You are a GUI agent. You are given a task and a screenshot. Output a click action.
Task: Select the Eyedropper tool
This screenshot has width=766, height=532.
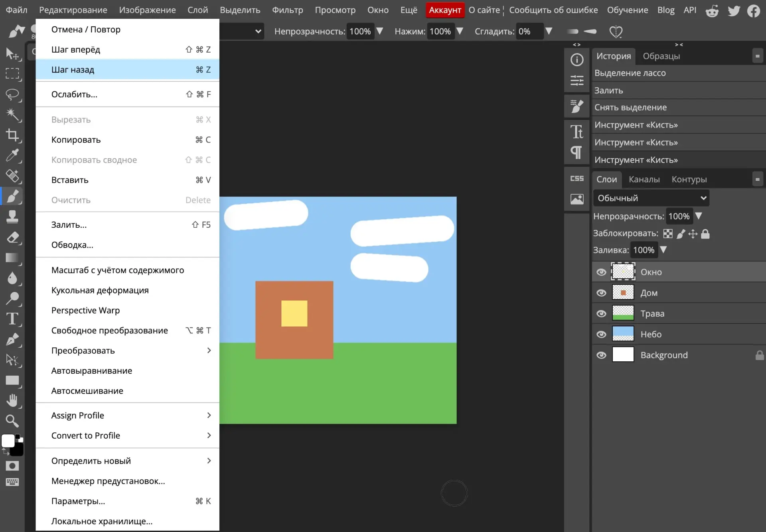(x=12, y=156)
